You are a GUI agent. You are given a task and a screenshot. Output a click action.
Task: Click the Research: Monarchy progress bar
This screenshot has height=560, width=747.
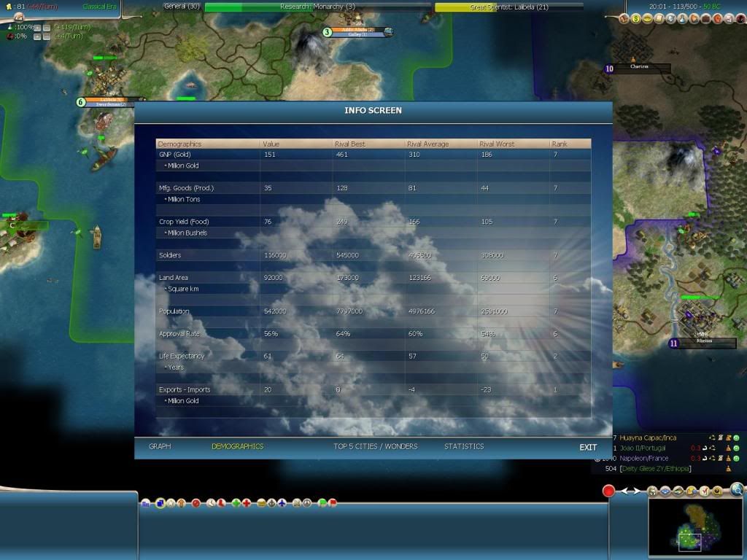pos(318,7)
